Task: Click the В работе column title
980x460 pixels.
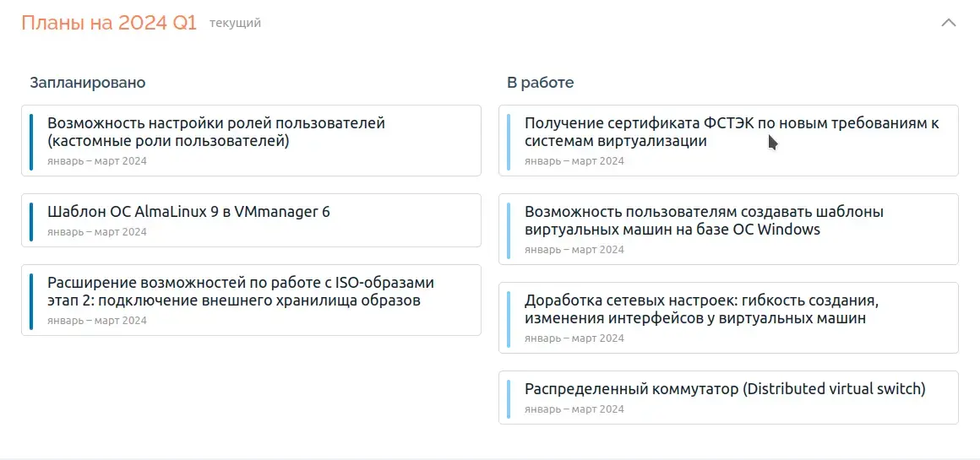Action: point(540,83)
